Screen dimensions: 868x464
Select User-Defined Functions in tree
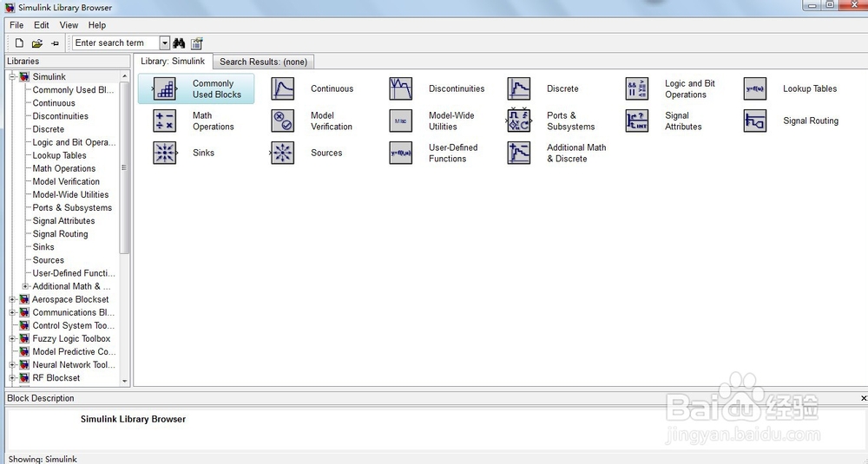pyautogui.click(x=74, y=273)
